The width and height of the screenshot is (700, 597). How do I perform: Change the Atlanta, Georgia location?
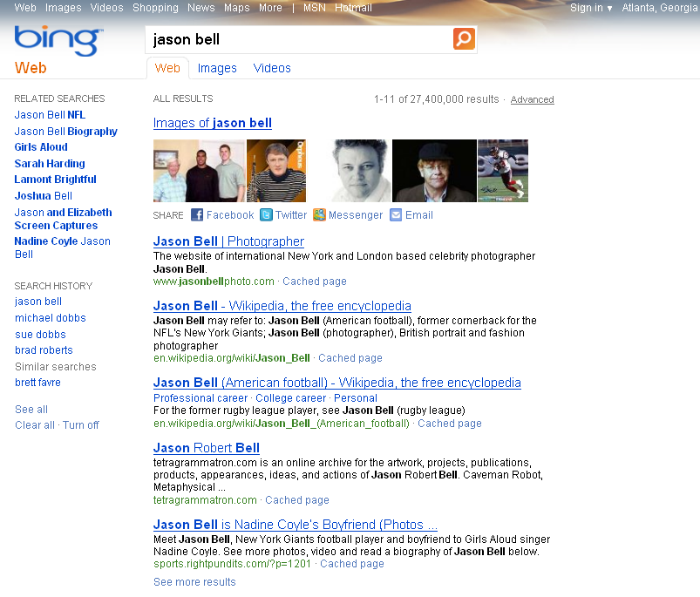659,8
